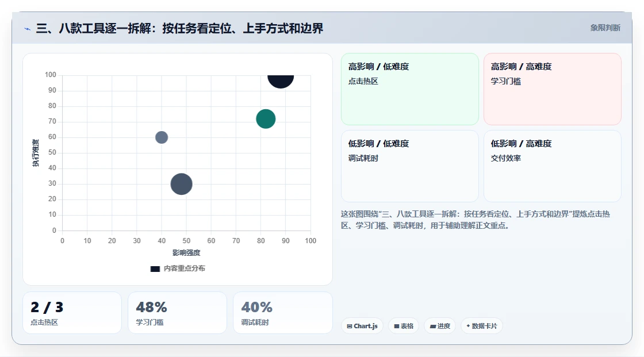Screen dimensions: 644x357
Task: Select the 高影响 / 高难度 quadrant card
Action: 553,89
